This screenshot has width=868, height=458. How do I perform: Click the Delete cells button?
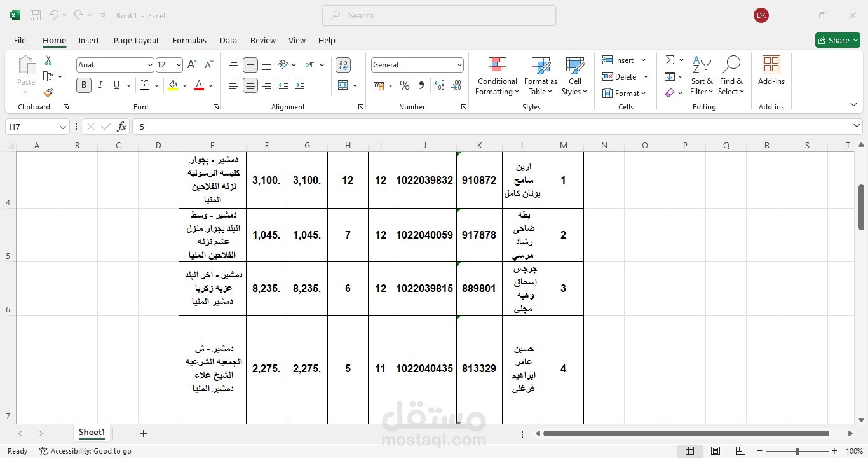625,76
